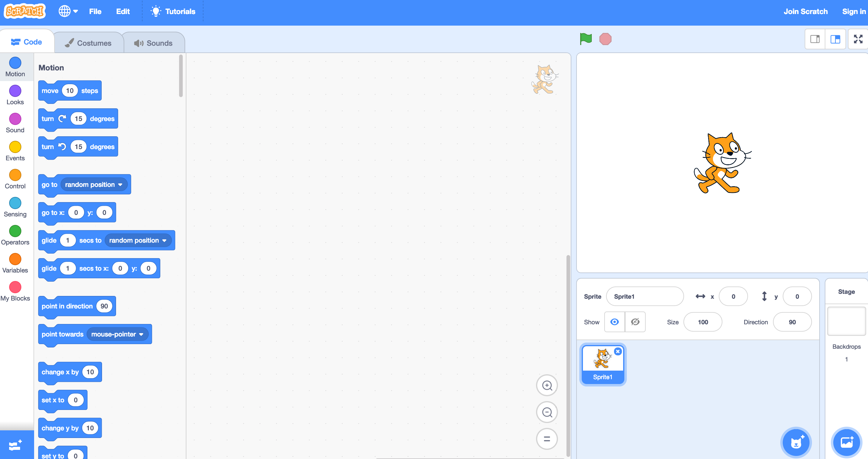868x459 pixels.
Task: Enter full screen stage mode
Action: click(x=858, y=39)
